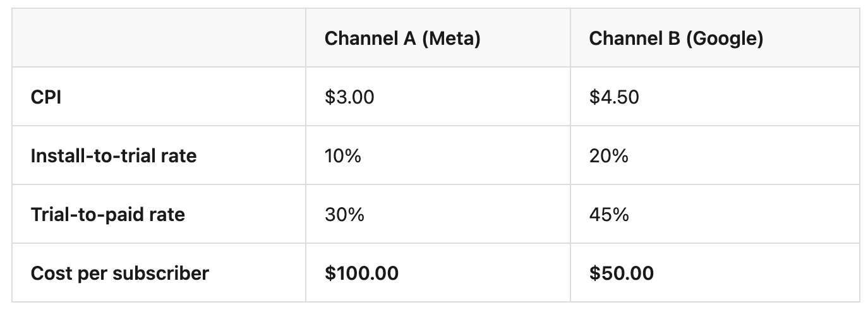Screen dimensions: 868x312
Task: Click the bold $50.00 cost value
Action: pos(621,273)
